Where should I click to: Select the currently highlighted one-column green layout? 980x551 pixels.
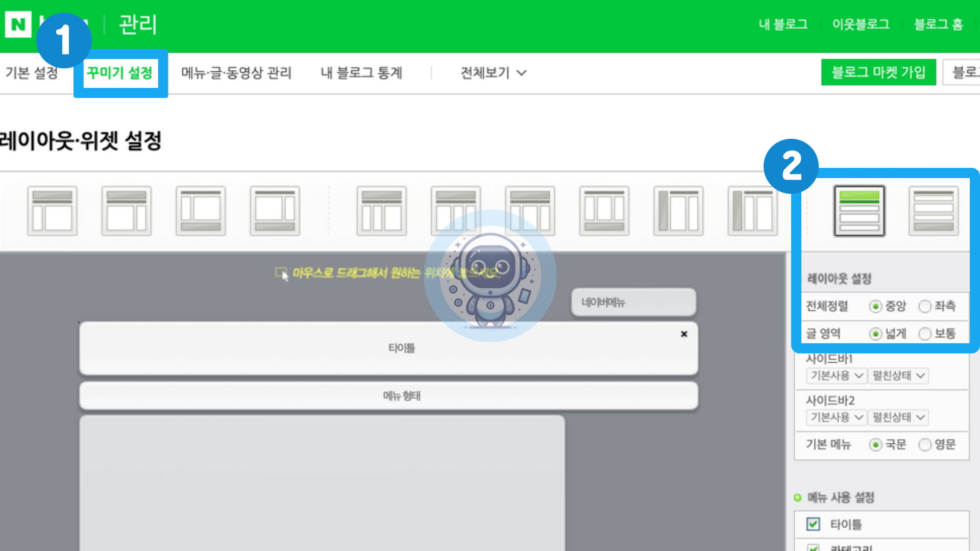(859, 211)
